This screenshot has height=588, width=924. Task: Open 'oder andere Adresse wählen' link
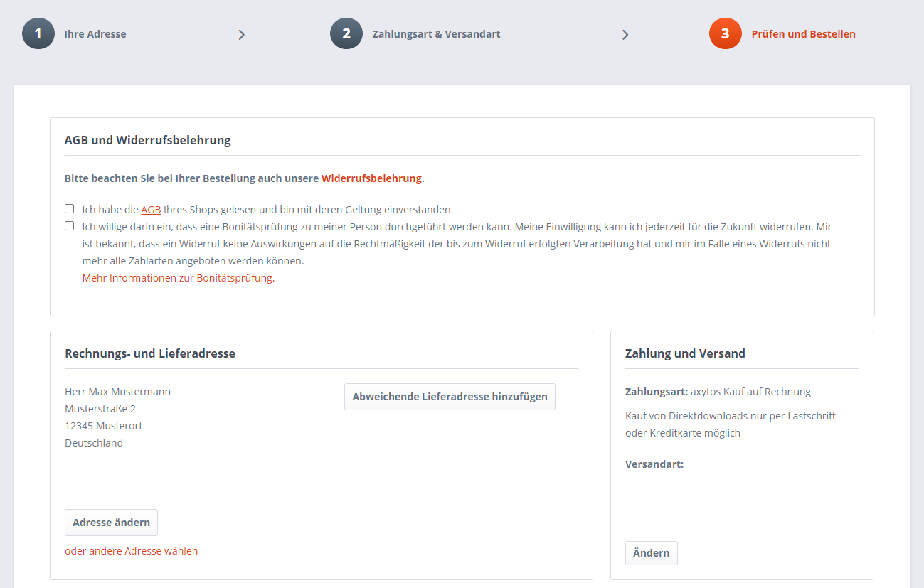tap(132, 551)
